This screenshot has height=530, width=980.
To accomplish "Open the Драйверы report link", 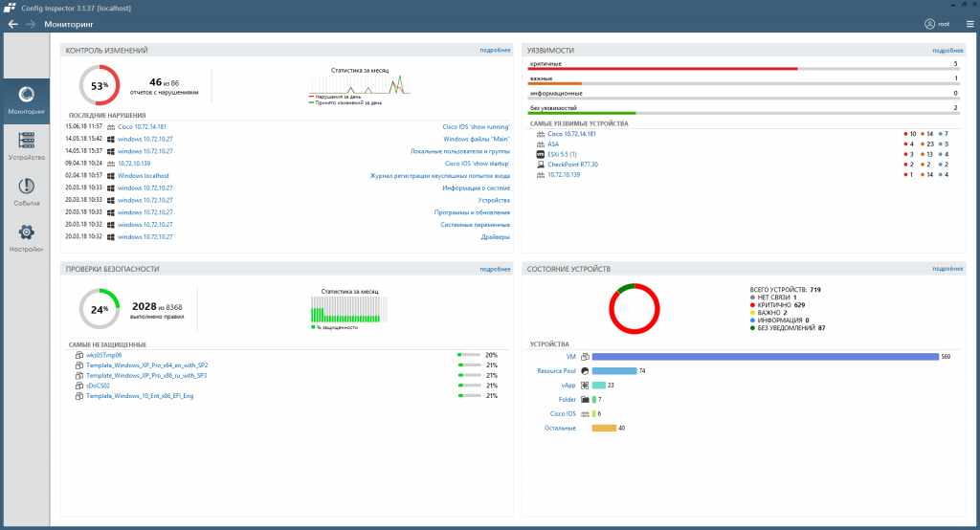I will (x=496, y=237).
